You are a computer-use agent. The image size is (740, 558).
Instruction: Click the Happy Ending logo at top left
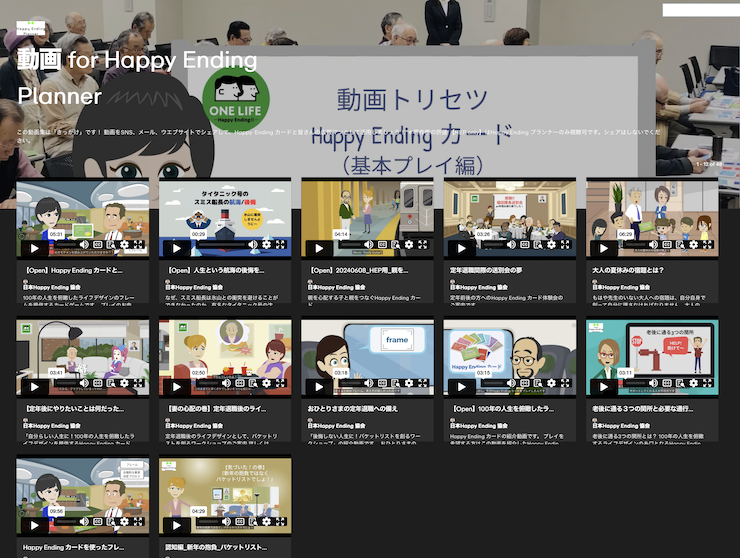(31, 28)
